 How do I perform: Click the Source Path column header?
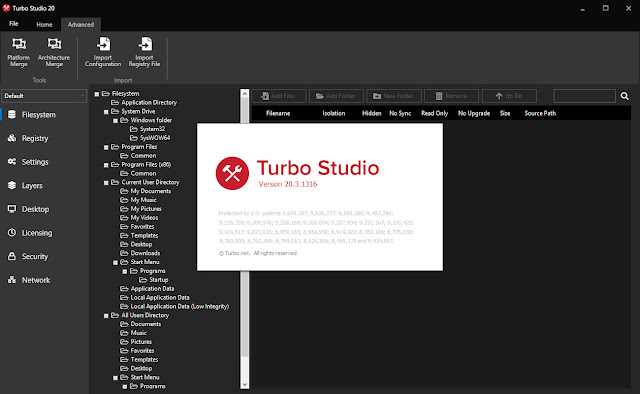(x=540, y=114)
